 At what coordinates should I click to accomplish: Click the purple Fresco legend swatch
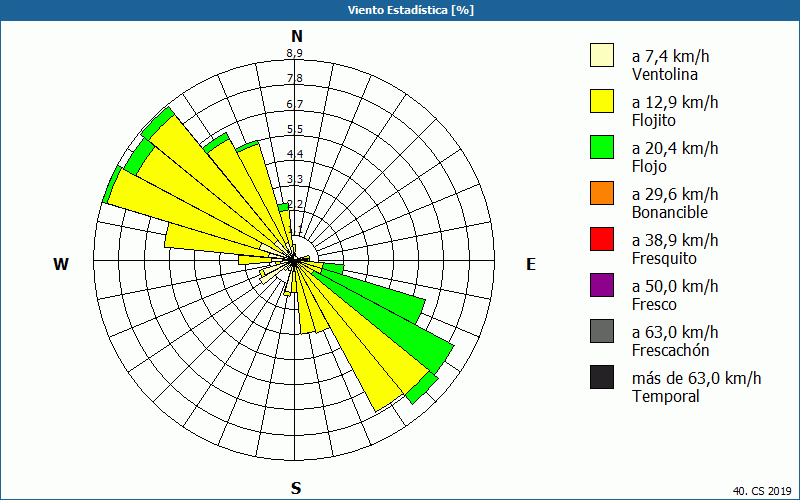point(602,285)
